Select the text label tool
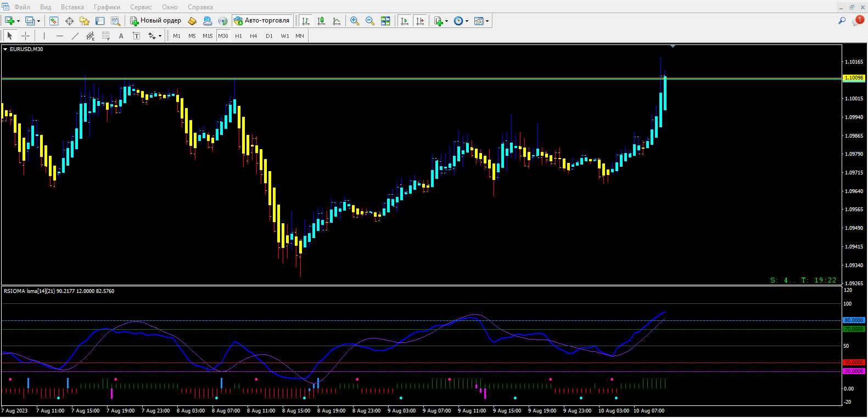The height and width of the screenshot is (418, 868). pos(136,36)
